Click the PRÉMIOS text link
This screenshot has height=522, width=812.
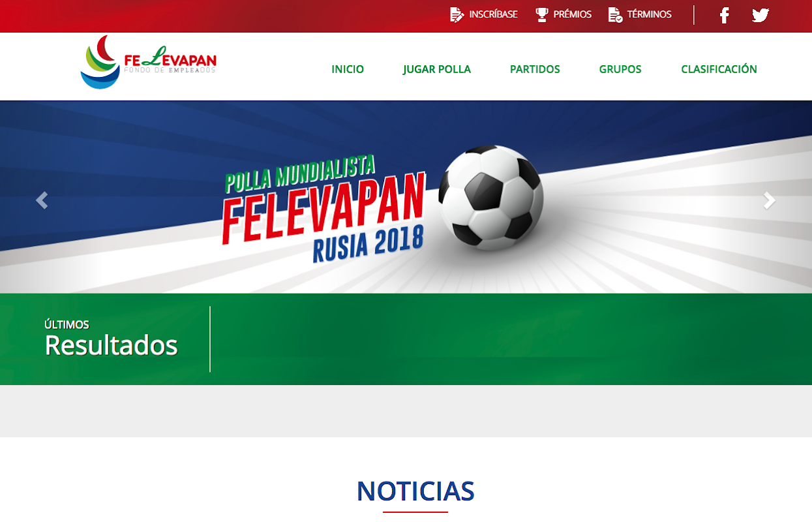point(573,14)
